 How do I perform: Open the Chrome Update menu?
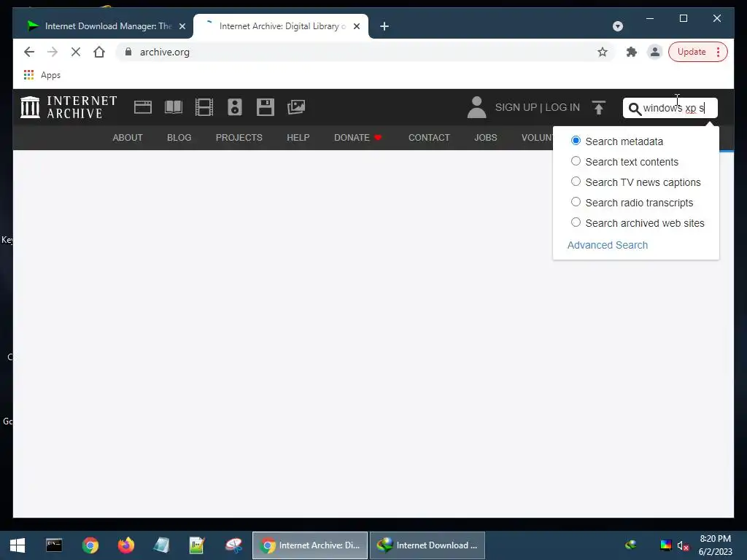point(697,52)
